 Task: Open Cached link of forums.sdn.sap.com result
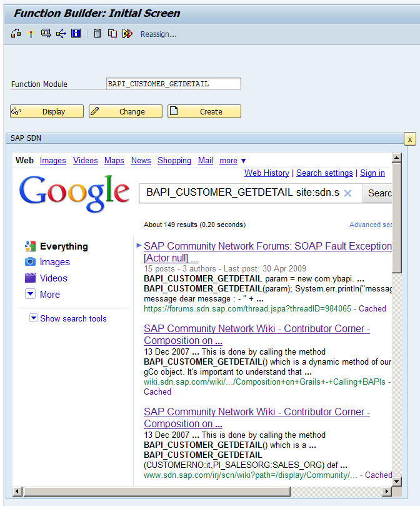tap(372, 308)
